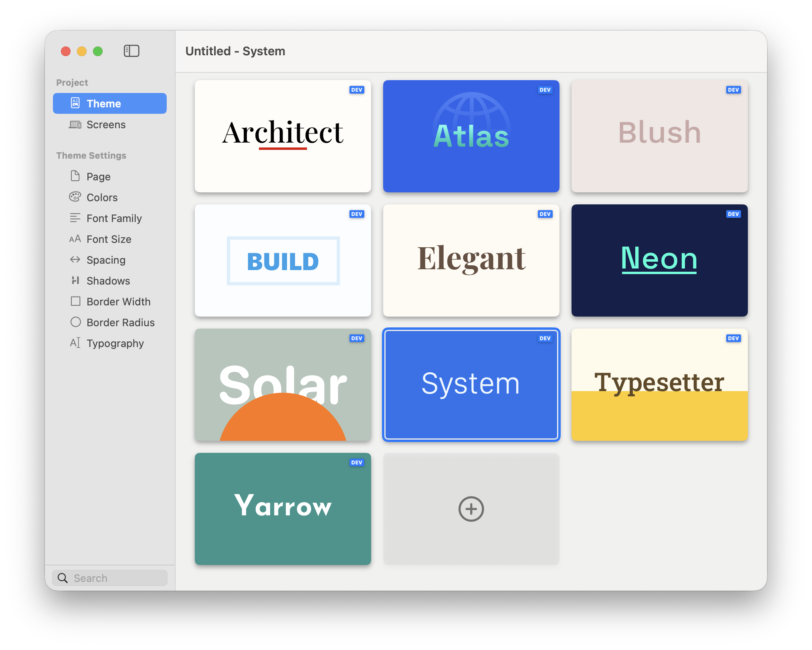The image size is (812, 650).
Task: Go to Font Family settings
Action: click(x=110, y=218)
